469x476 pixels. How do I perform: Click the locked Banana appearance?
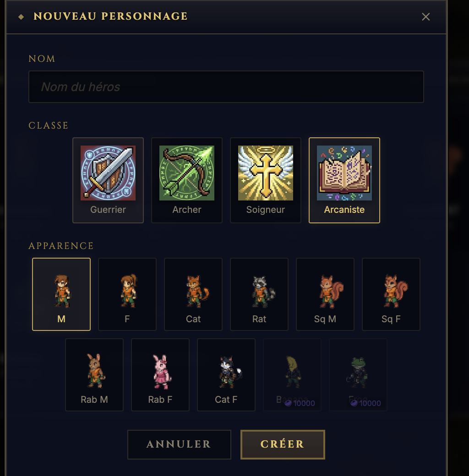[x=292, y=372]
